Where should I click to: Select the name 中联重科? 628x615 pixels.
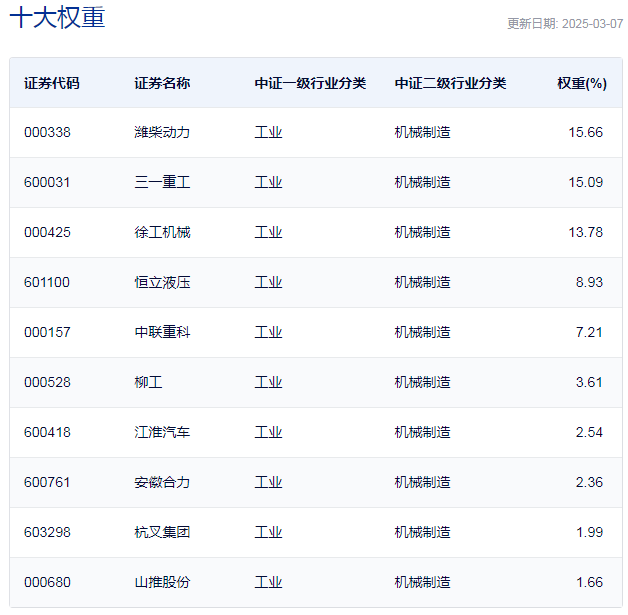point(162,332)
